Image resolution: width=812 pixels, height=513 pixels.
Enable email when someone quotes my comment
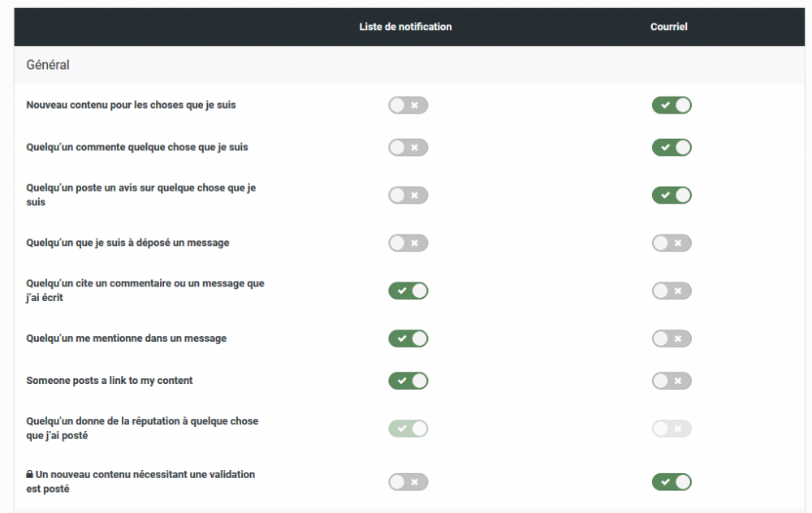tap(672, 291)
